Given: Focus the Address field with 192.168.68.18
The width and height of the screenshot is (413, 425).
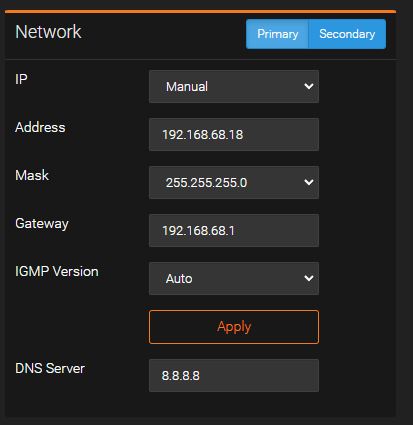Looking at the screenshot, I should (234, 134).
